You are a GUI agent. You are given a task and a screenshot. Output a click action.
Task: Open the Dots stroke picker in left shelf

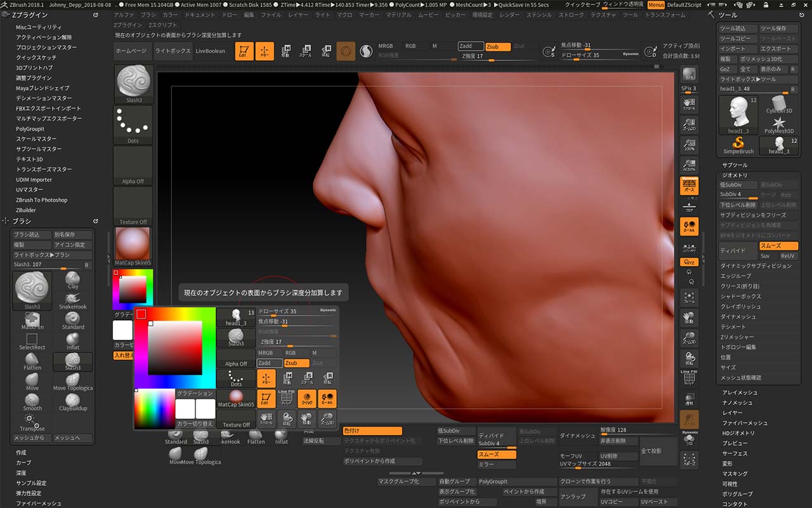(133, 125)
